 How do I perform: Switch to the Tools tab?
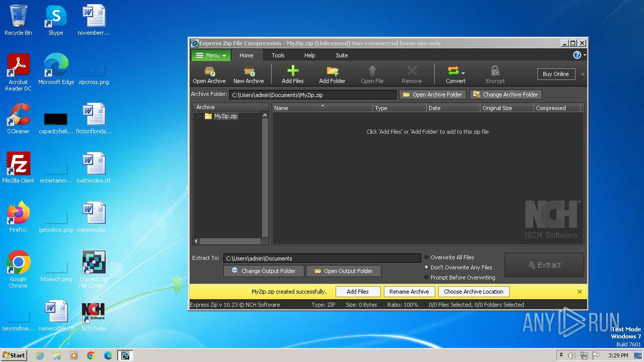[278, 55]
